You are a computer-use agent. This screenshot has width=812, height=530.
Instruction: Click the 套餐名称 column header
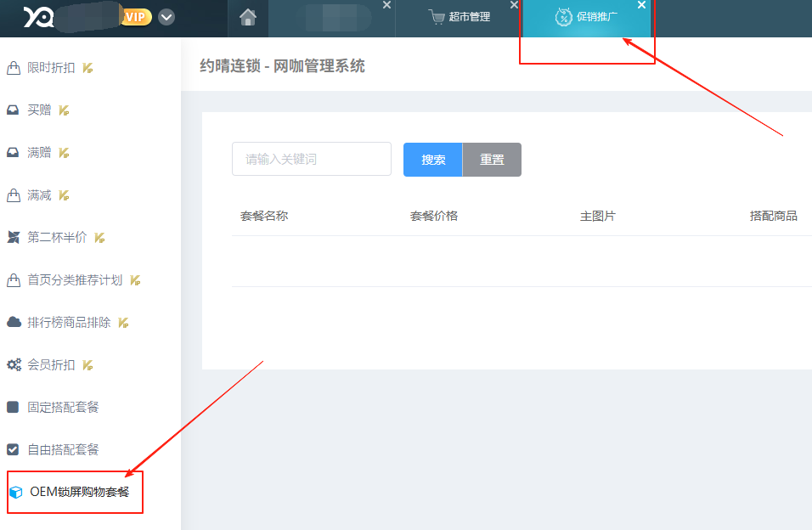(264, 216)
